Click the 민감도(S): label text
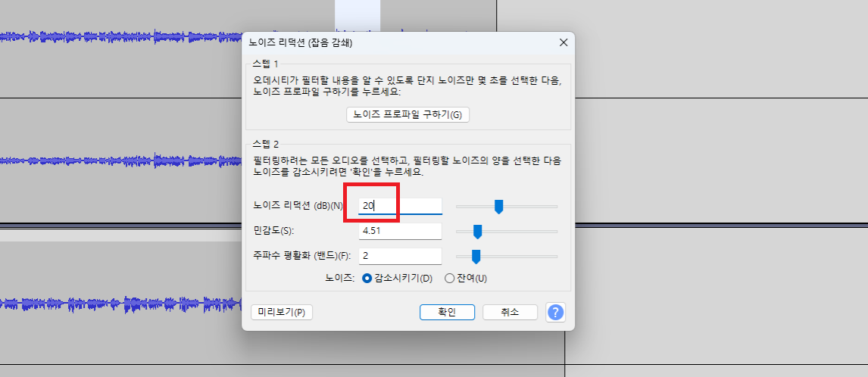This screenshot has width=868, height=377. [x=274, y=231]
